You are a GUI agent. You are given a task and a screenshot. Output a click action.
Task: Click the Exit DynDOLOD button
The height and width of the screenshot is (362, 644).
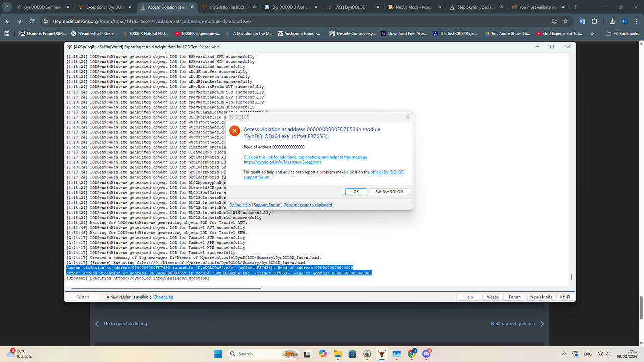[x=389, y=192]
